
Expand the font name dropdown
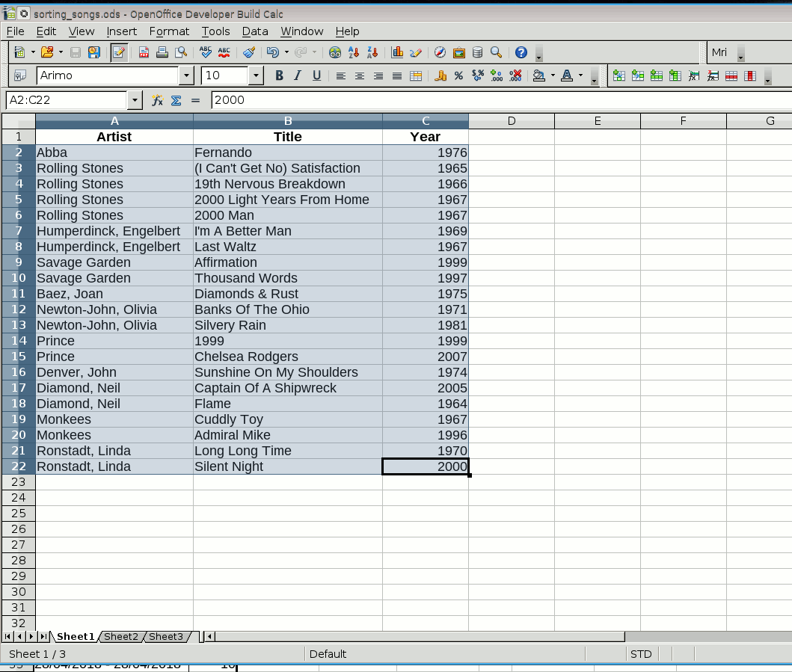(186, 75)
